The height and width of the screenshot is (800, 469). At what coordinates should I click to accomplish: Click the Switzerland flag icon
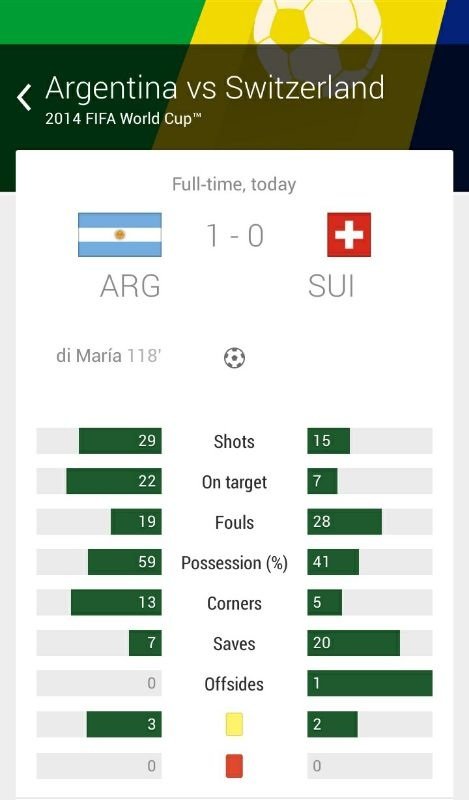coord(349,235)
